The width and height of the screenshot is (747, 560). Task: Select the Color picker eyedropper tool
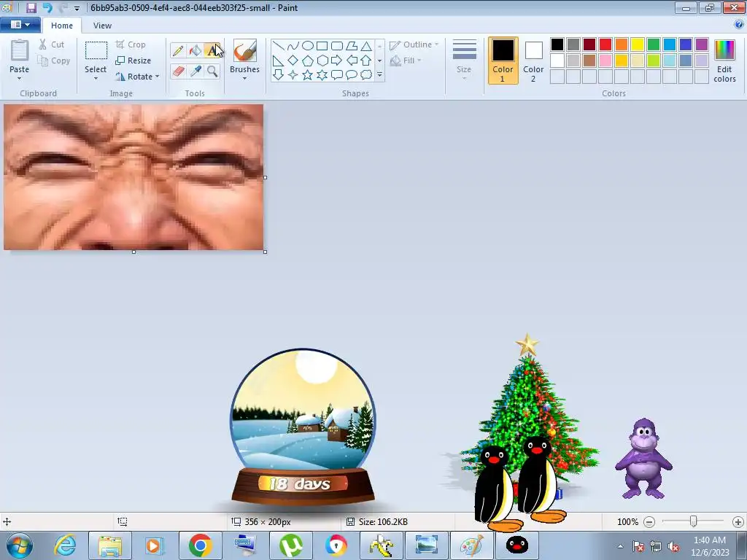pyautogui.click(x=196, y=71)
